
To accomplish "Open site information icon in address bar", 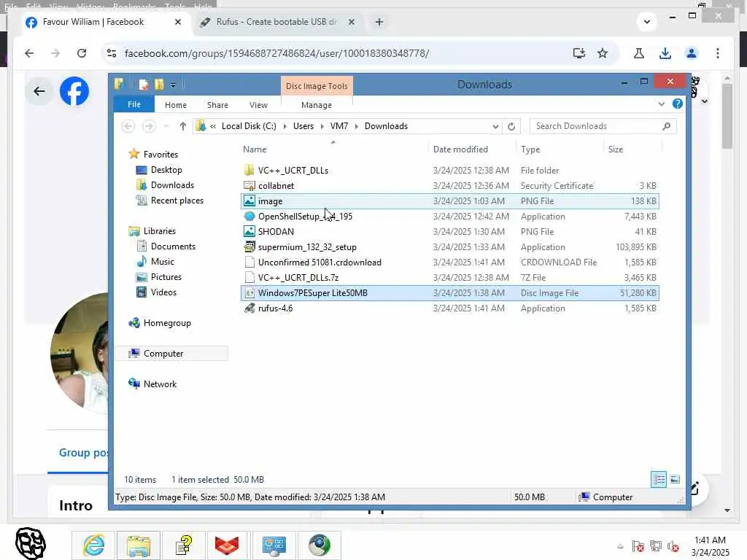I will click(x=112, y=53).
